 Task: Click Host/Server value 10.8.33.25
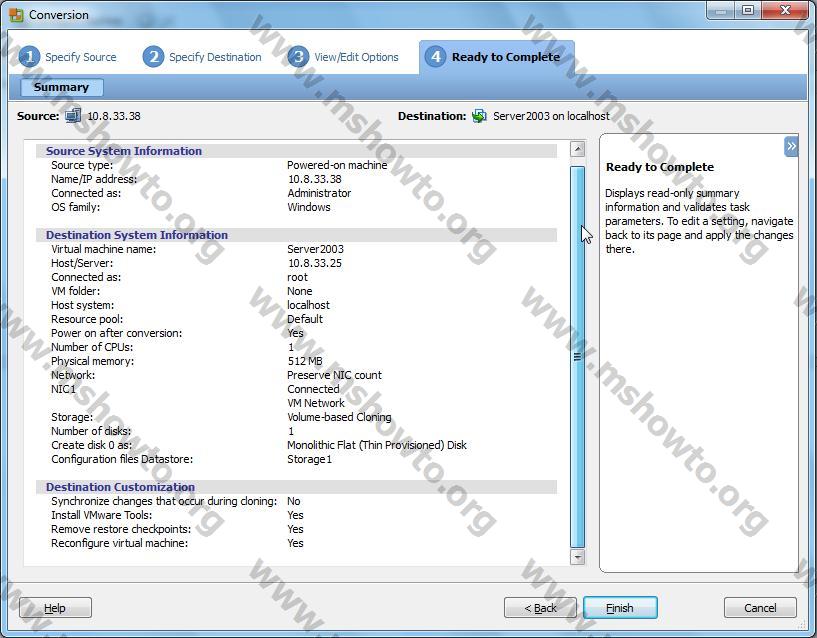point(315,263)
